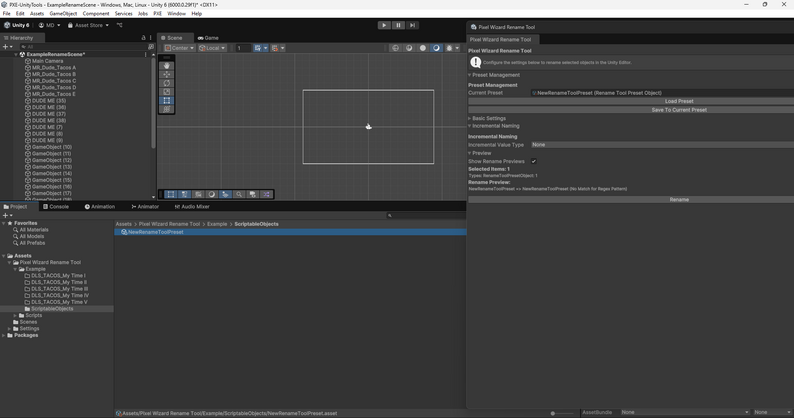Screen dimensions: 794x418
Task: Open the MD account dropdown
Action: click(x=50, y=25)
